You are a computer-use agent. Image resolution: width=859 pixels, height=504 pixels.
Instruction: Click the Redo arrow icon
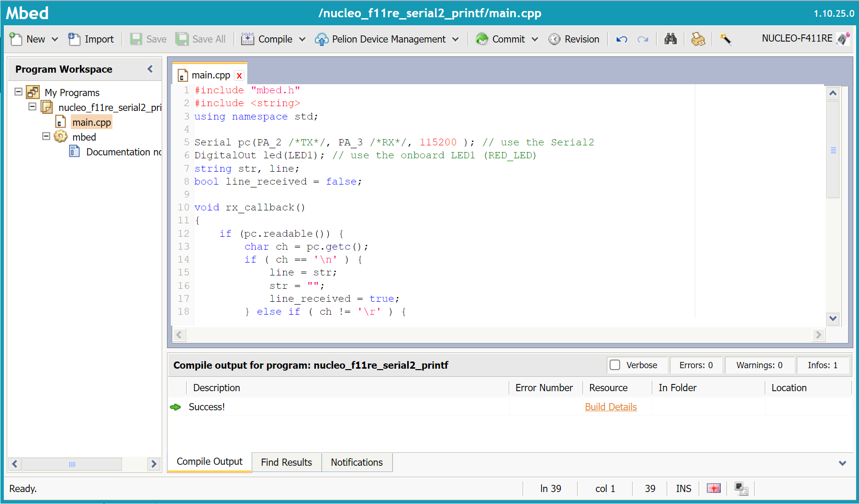(643, 39)
